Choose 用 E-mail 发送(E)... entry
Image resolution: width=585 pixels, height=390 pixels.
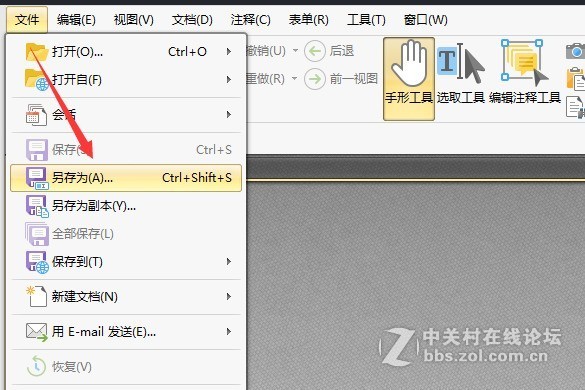[x=126, y=331]
